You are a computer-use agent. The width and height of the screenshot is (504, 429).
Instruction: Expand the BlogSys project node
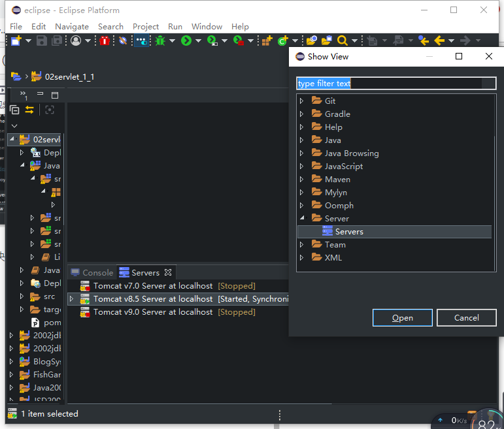(11, 362)
